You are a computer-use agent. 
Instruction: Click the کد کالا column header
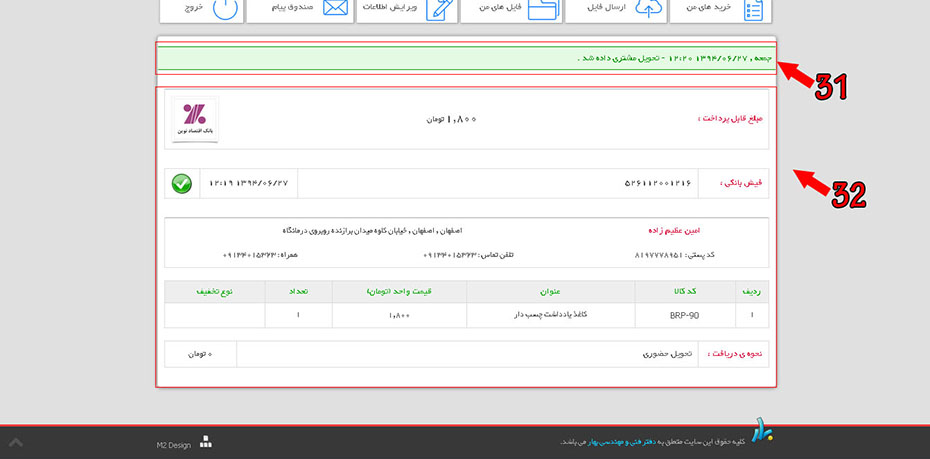(x=684, y=291)
